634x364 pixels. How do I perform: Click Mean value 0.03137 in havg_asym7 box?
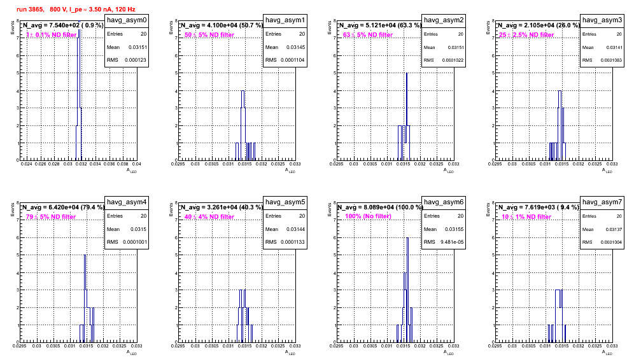click(x=614, y=229)
